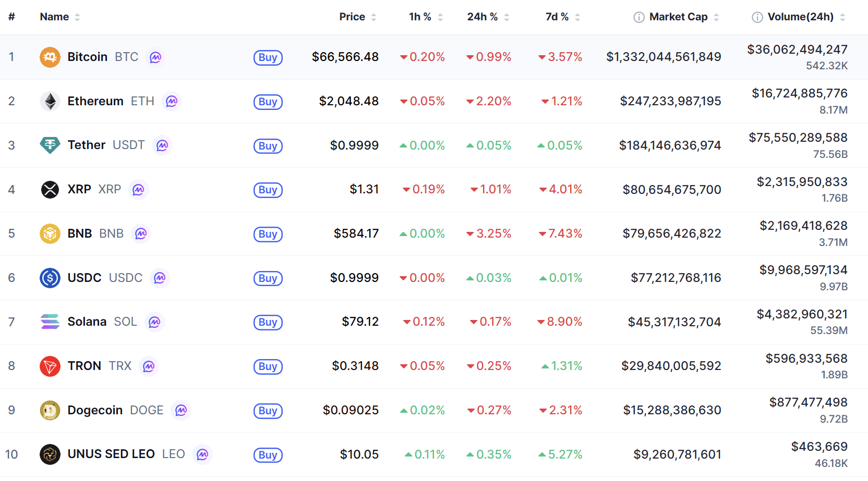
Task: Open the purple badge icon beside BTC
Action: tap(155, 57)
